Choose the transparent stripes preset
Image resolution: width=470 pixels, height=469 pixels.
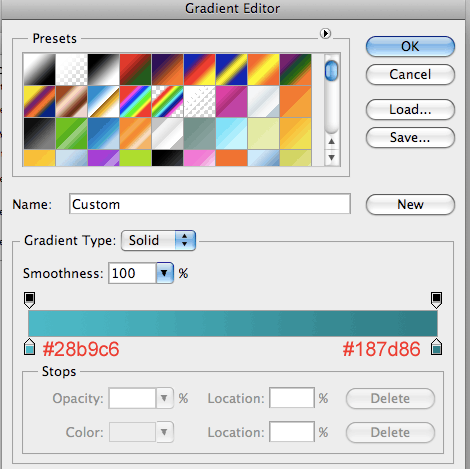[199, 101]
